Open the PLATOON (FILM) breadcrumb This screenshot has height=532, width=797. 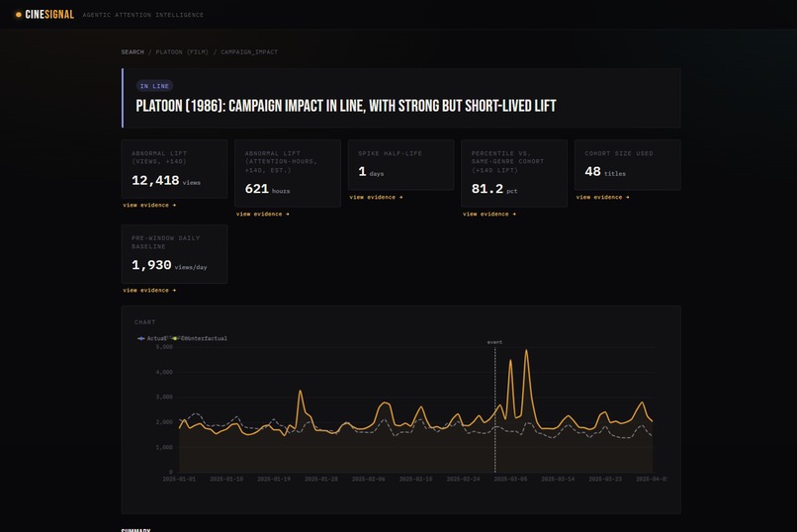click(x=182, y=51)
